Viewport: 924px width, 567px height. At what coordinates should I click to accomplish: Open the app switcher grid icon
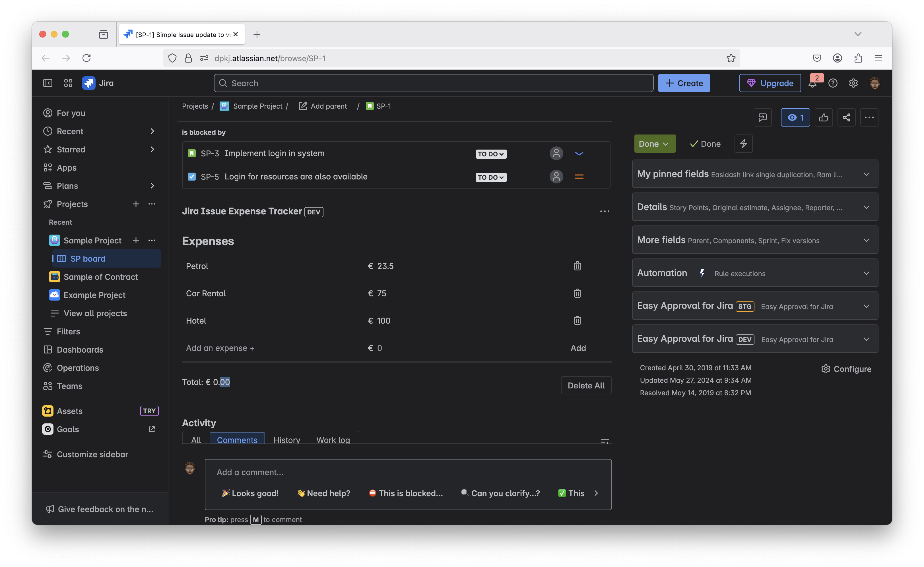coord(68,83)
